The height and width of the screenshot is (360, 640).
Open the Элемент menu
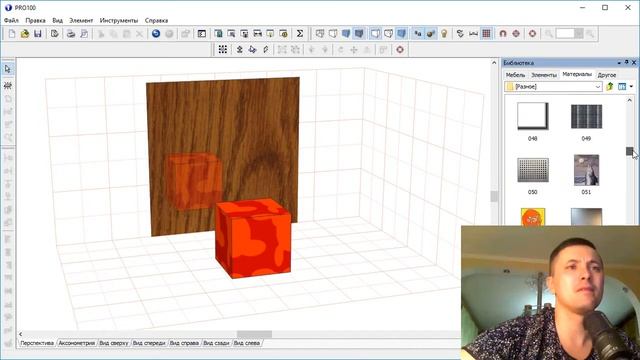(81, 20)
